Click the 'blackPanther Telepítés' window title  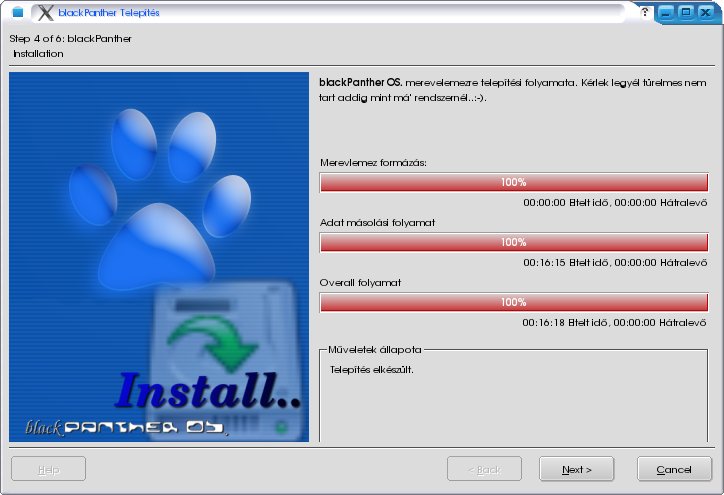tap(109, 12)
